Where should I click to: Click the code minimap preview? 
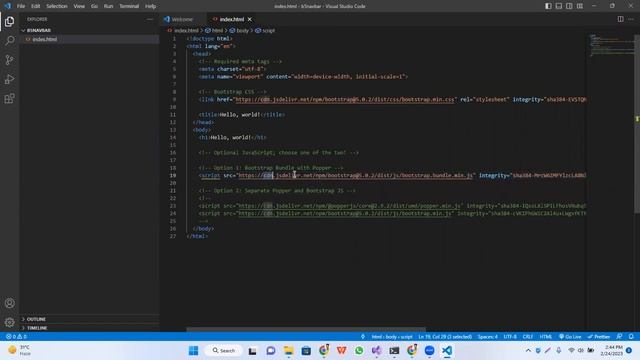point(611,46)
